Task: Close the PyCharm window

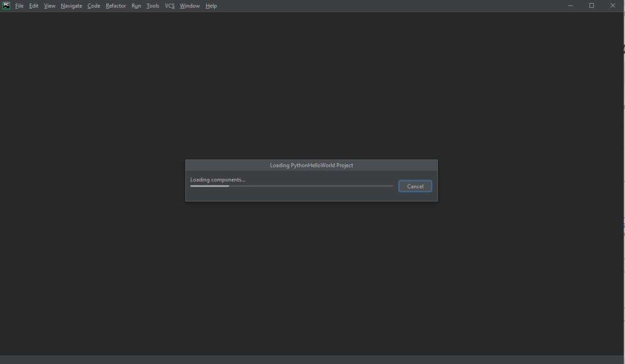Action: point(613,5)
